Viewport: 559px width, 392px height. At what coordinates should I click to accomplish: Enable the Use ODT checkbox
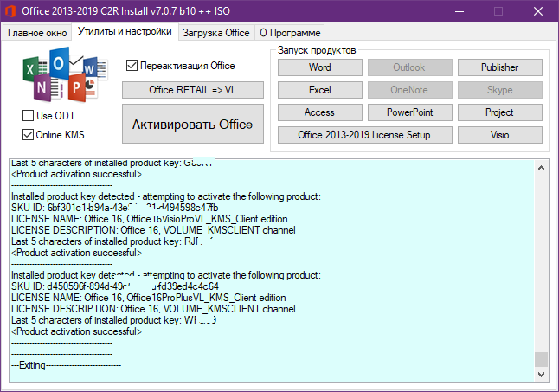[x=29, y=116]
